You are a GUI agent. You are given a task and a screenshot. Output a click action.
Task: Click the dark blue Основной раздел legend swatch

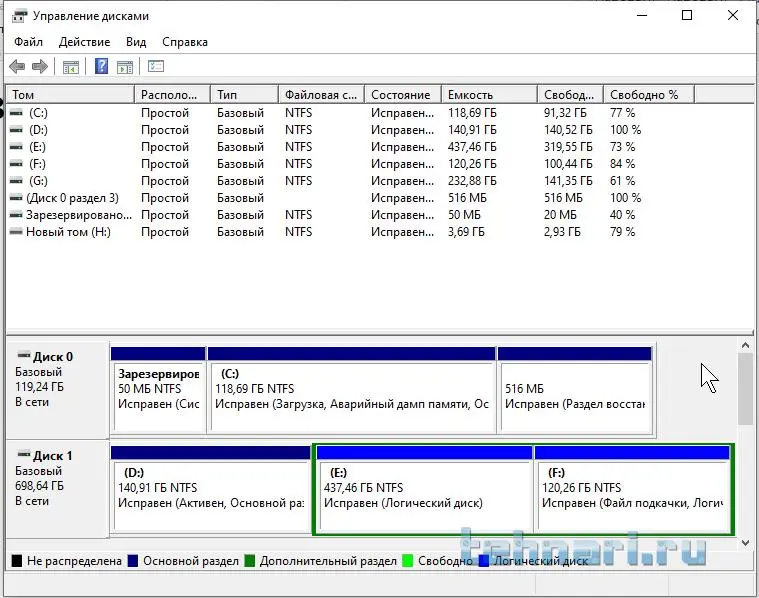[133, 561]
